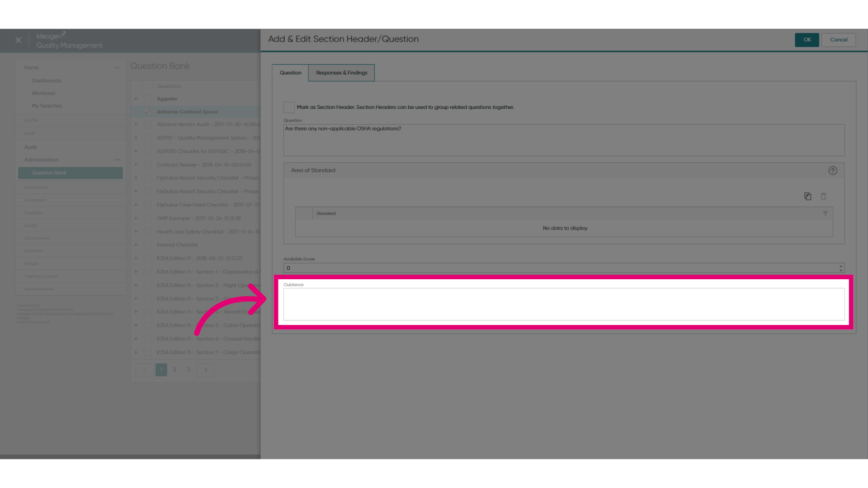Open the Audit sidebar section
868x488 pixels.
pyautogui.click(x=30, y=147)
